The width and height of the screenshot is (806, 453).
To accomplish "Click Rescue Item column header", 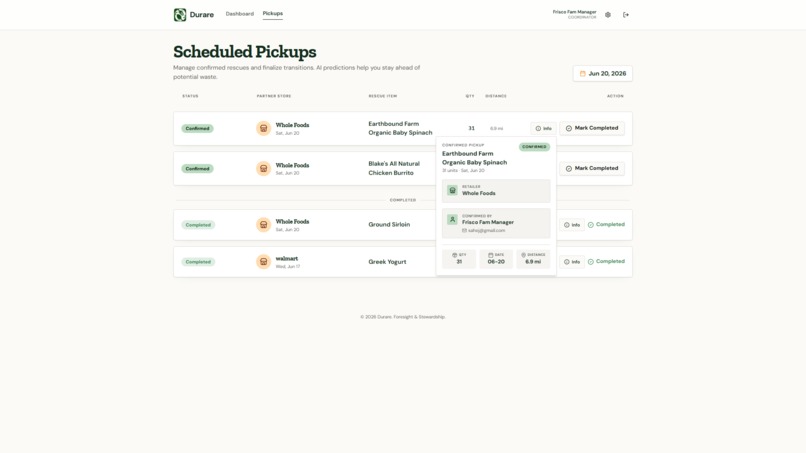I will click(x=382, y=96).
